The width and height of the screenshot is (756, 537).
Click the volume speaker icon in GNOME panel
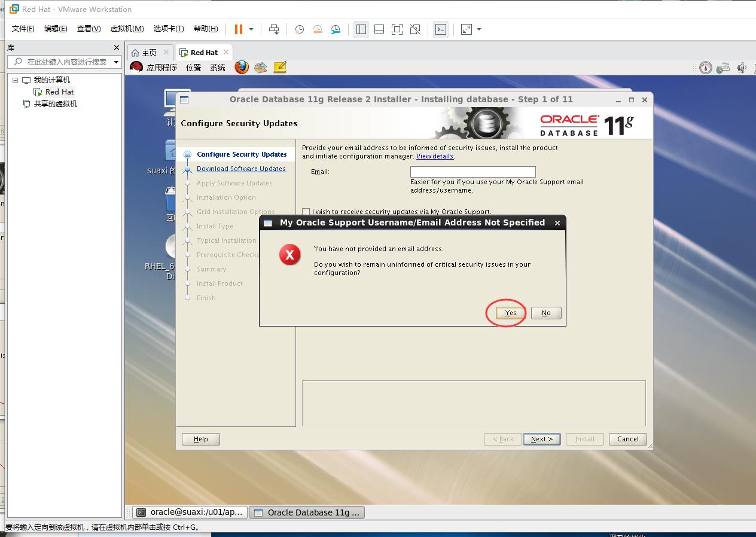742,68
